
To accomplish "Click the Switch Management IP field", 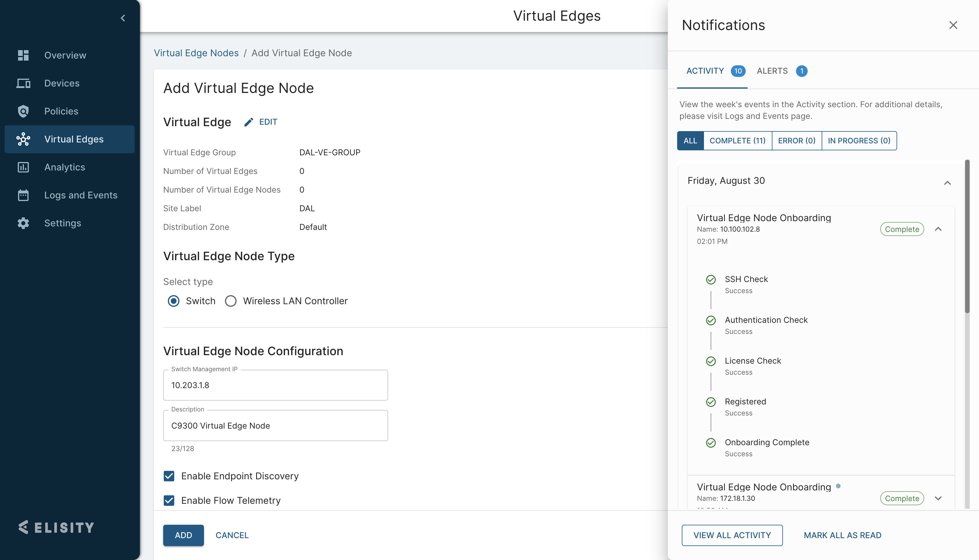I will click(x=275, y=385).
